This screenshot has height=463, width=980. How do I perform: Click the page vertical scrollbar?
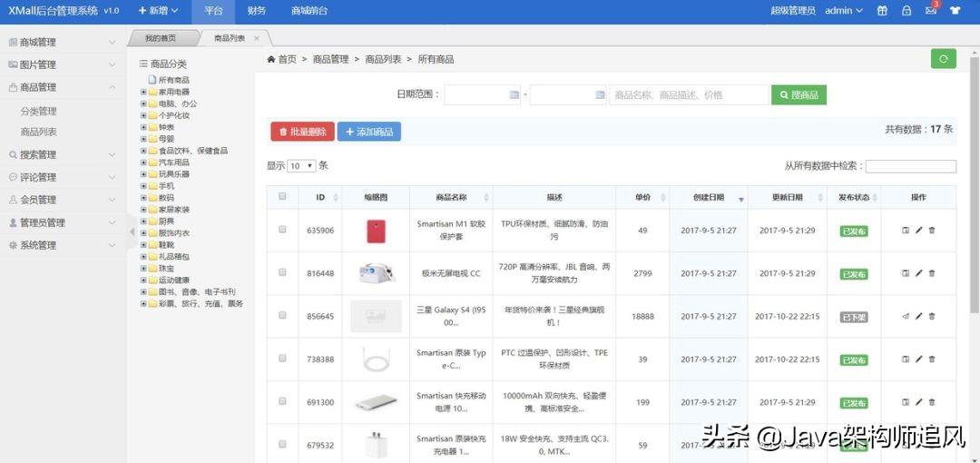click(x=975, y=184)
